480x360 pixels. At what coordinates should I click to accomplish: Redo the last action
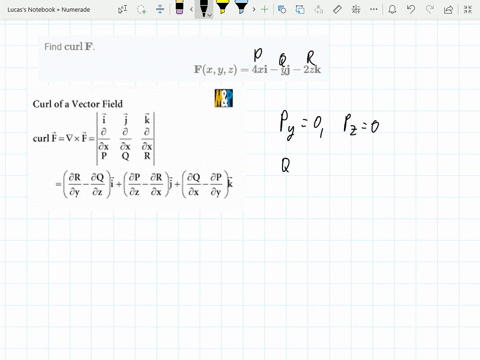[x=430, y=9]
